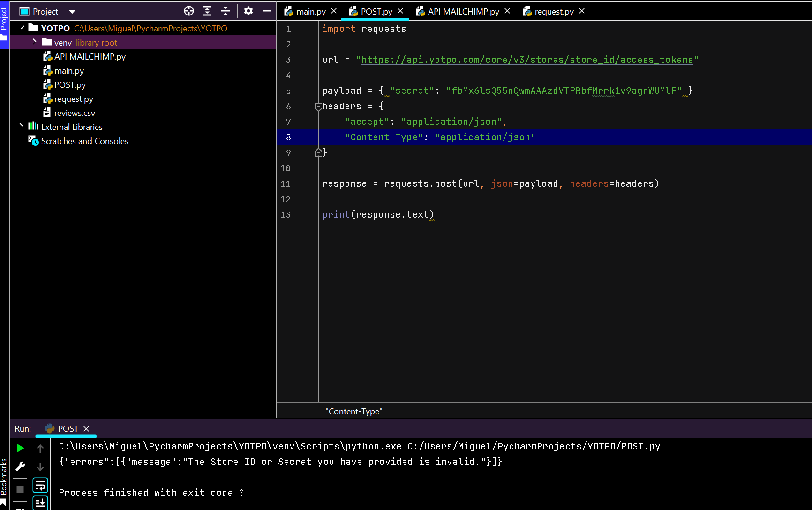Select request.py in project tree
This screenshot has height=510, width=812.
tap(68, 99)
